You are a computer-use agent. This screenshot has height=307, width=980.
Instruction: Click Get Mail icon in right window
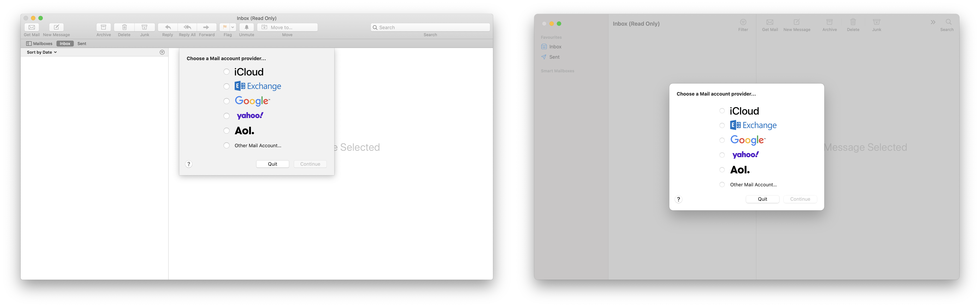click(770, 22)
